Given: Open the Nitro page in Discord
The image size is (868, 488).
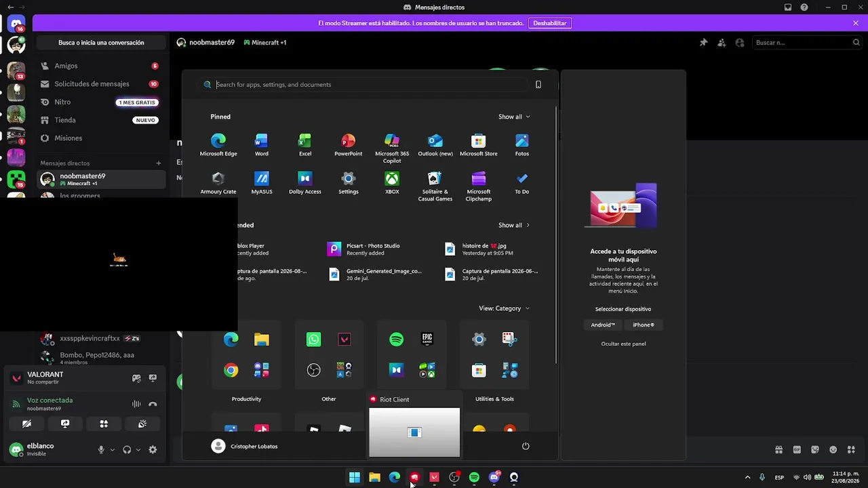Looking at the screenshot, I should coord(100,102).
